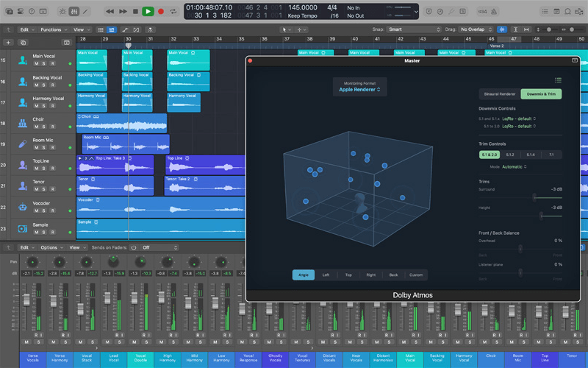Viewport: 588px width, 368px height.
Task: Open Mixer View menu
Action: [x=78, y=247]
